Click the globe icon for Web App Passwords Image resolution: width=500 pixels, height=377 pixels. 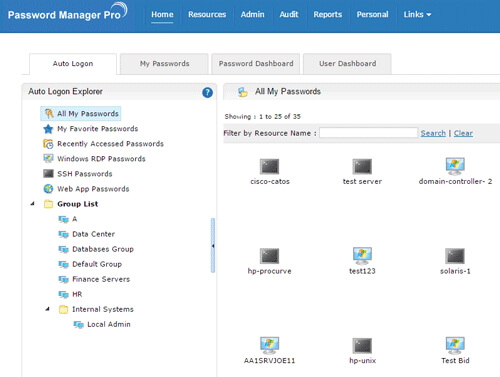(48, 189)
